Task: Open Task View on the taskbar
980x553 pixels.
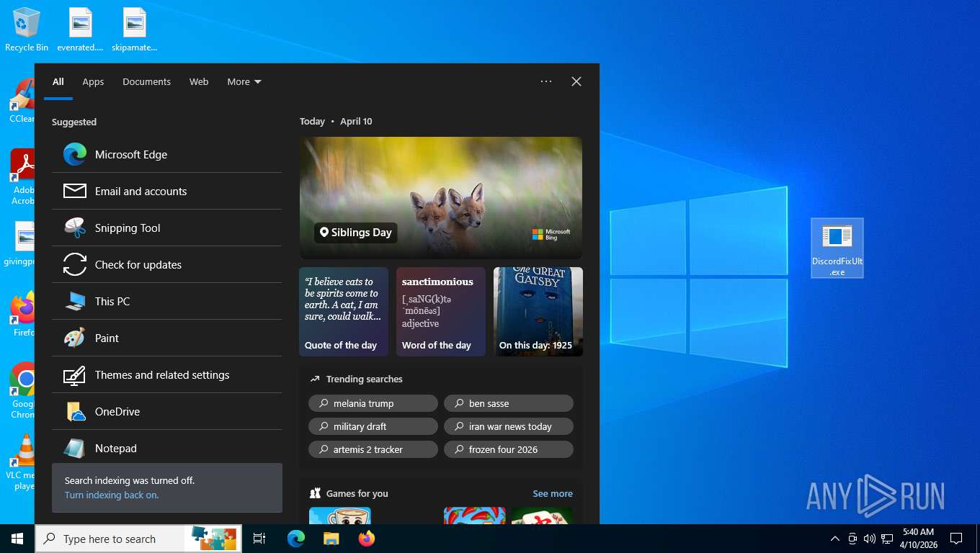Action: (259, 539)
